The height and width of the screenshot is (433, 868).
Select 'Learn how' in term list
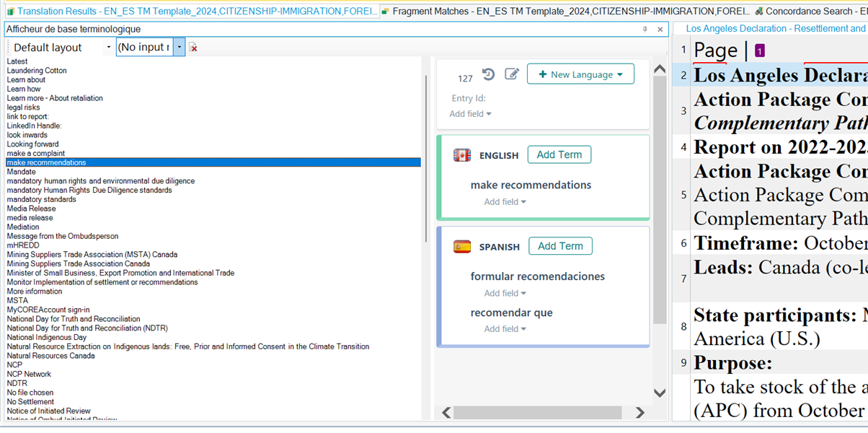coord(24,89)
